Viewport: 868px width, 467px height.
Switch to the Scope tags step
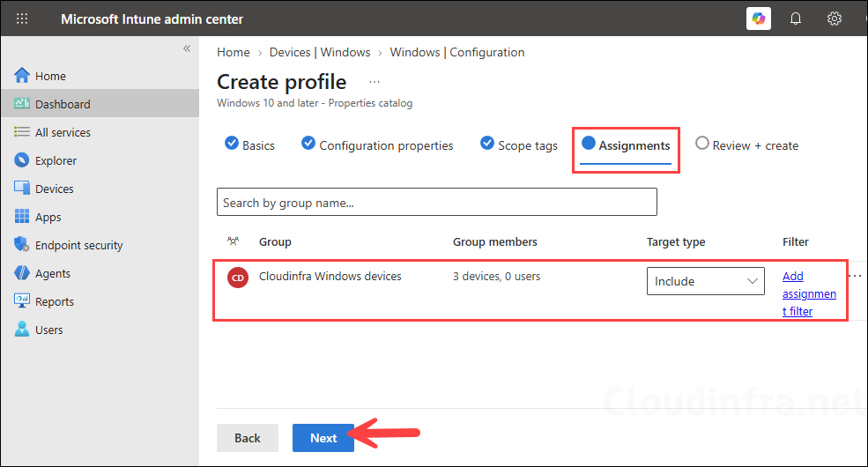(519, 145)
